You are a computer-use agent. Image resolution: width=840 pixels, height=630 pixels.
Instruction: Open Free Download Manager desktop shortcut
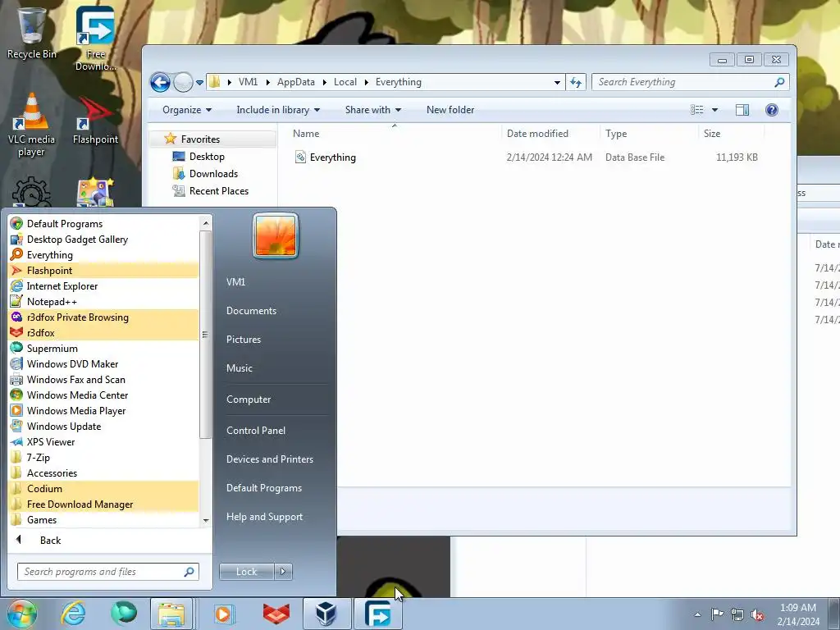click(95, 38)
